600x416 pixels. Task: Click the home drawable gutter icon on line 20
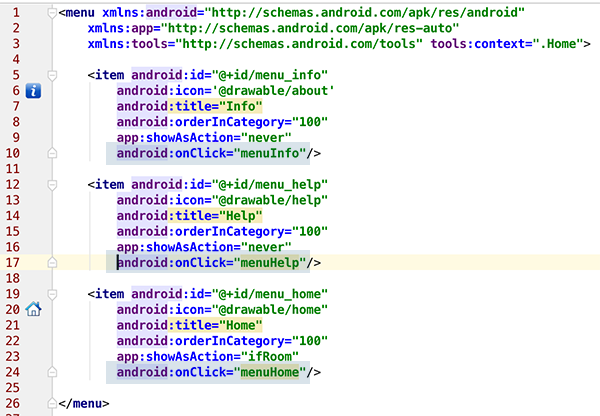tap(33, 309)
